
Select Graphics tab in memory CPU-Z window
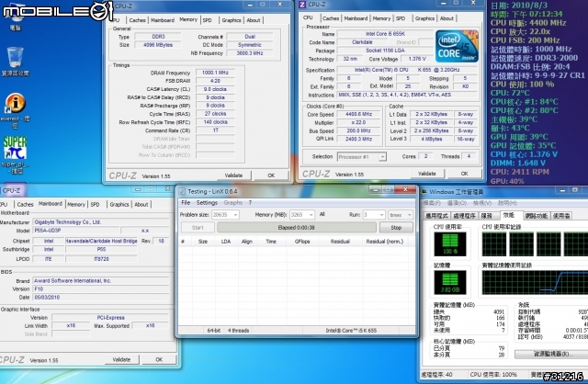(x=231, y=20)
